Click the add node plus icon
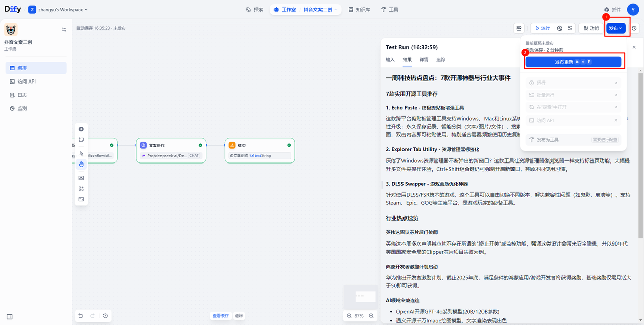Image resolution: width=644 pixels, height=325 pixels. (81, 129)
